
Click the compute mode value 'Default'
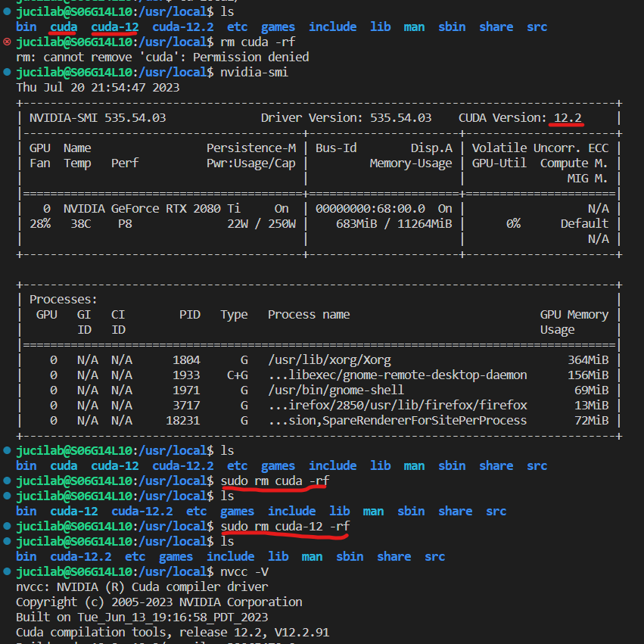coord(584,224)
